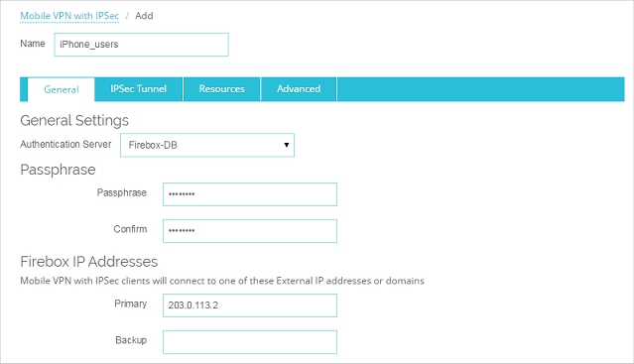634x364 pixels.
Task: Click the 'Authentication Server' label
Action: pyautogui.click(x=65, y=144)
